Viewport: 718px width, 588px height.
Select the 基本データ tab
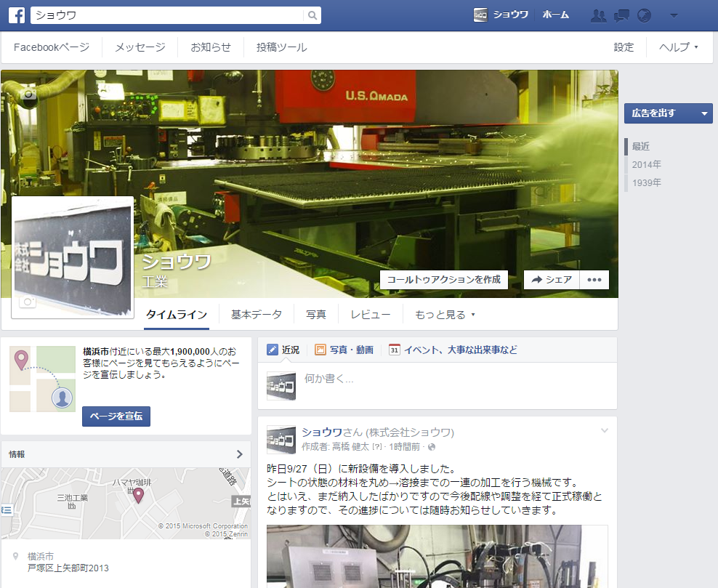257,315
